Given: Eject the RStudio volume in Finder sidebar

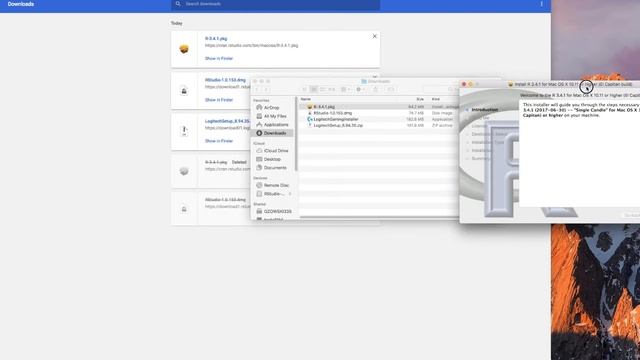Looking at the screenshot, I should coord(290,194).
